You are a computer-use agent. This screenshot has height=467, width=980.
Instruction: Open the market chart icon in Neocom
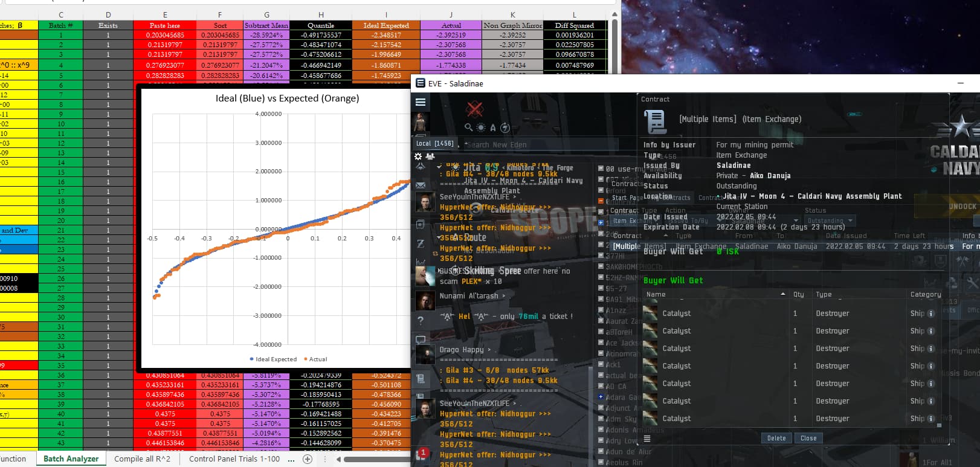pyautogui.click(x=421, y=262)
